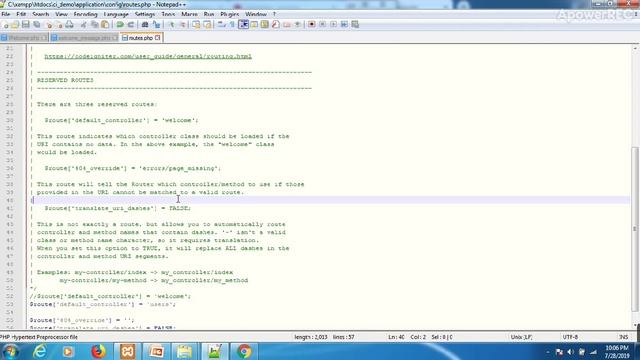Close the routes.php tab with its X
The height and width of the screenshot is (360, 640).
coord(158,38)
